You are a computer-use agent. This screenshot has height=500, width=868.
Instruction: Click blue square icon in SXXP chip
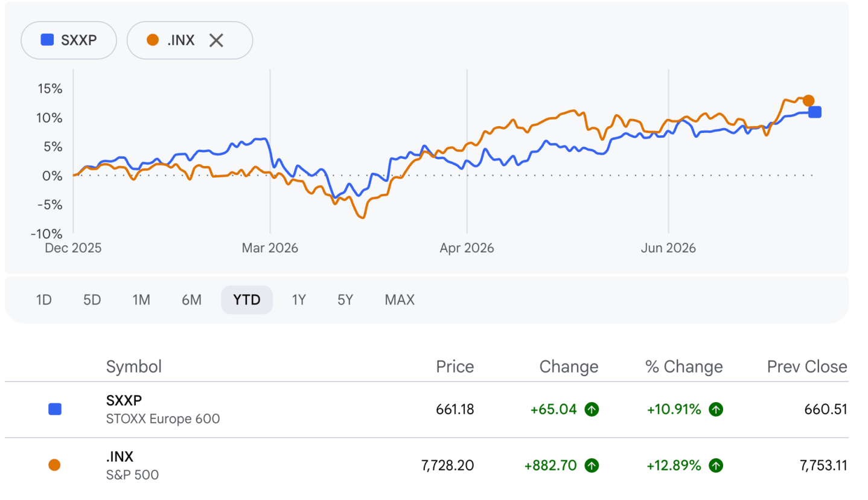47,40
